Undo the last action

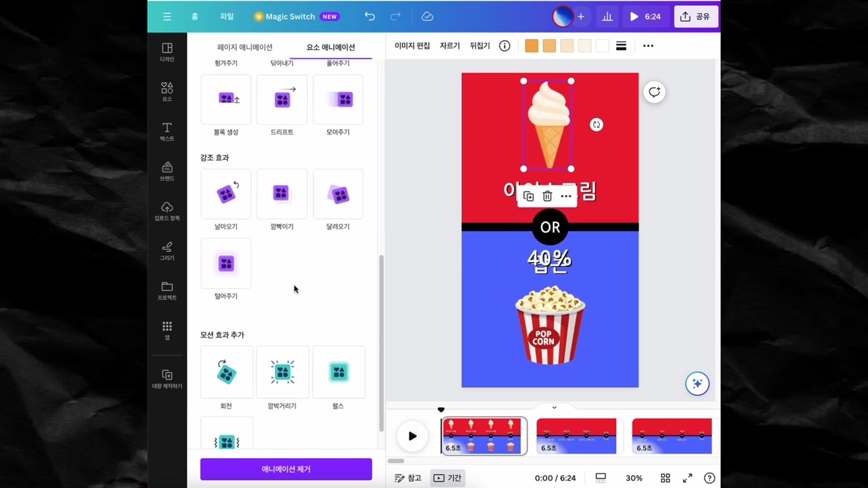(x=369, y=17)
